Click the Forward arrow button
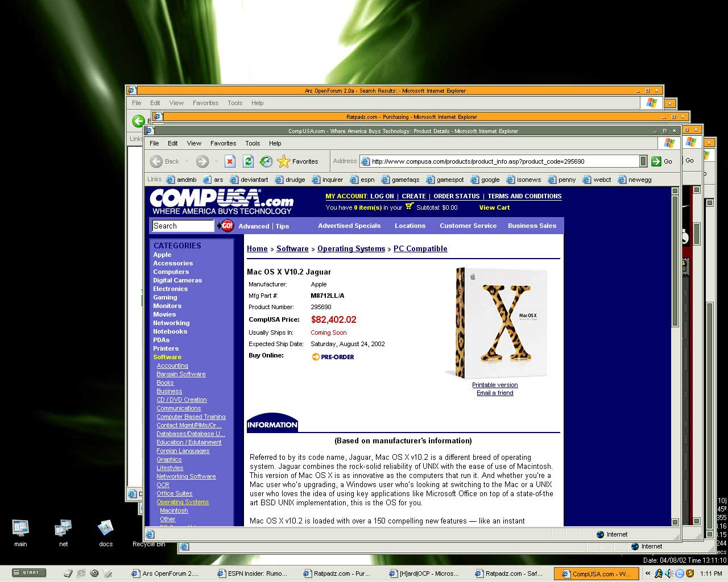728x582 pixels. [x=202, y=161]
